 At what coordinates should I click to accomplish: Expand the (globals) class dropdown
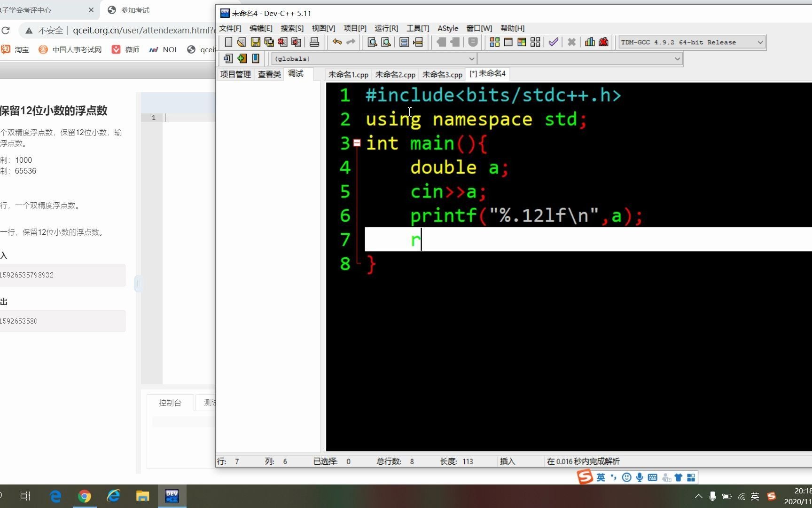pyautogui.click(x=374, y=59)
